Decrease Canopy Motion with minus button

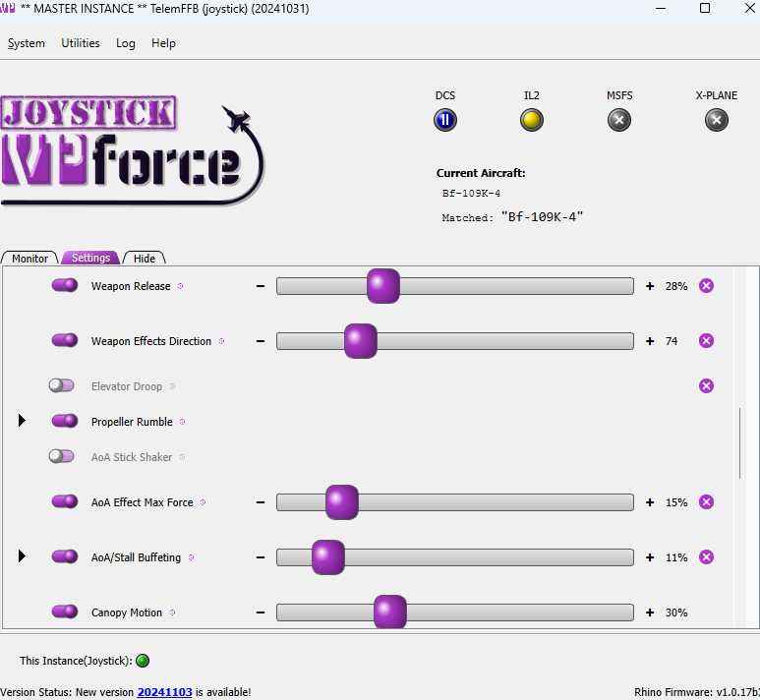(x=261, y=612)
